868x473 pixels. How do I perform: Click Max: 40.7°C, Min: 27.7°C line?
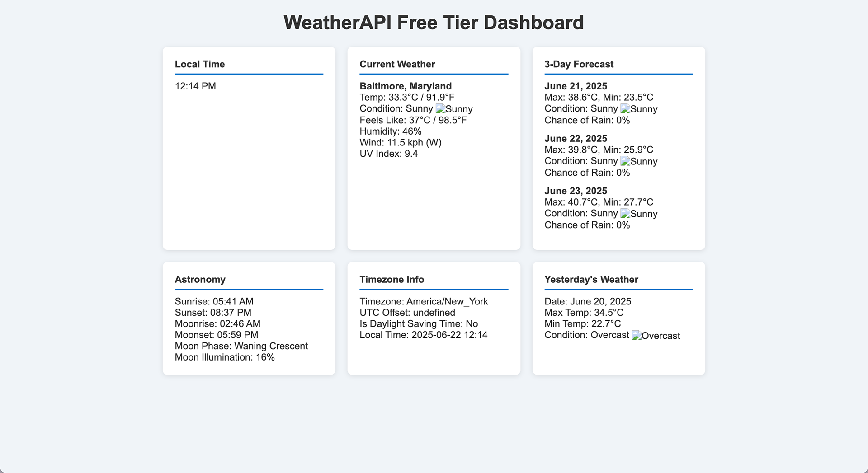pos(599,202)
